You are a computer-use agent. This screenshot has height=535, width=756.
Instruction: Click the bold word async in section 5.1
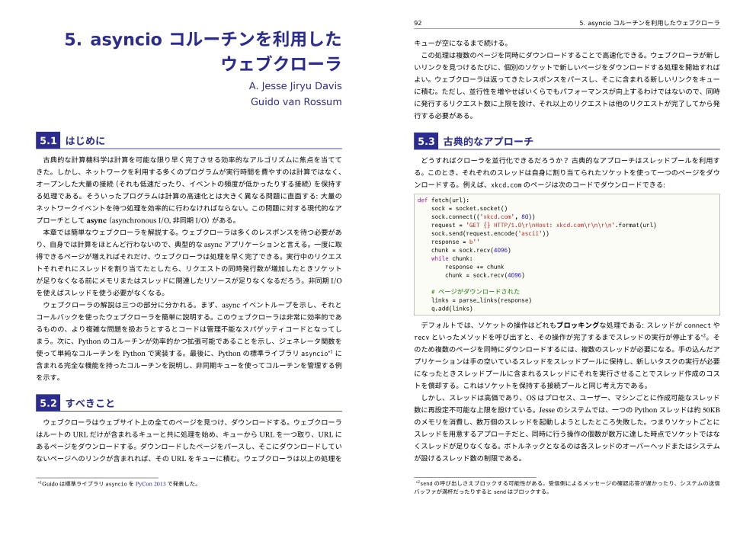coord(97,220)
